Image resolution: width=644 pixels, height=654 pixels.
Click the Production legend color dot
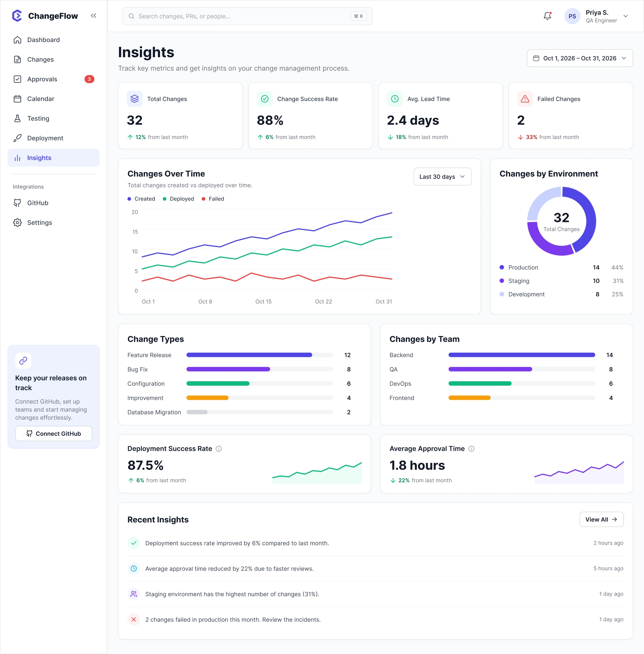[502, 267]
